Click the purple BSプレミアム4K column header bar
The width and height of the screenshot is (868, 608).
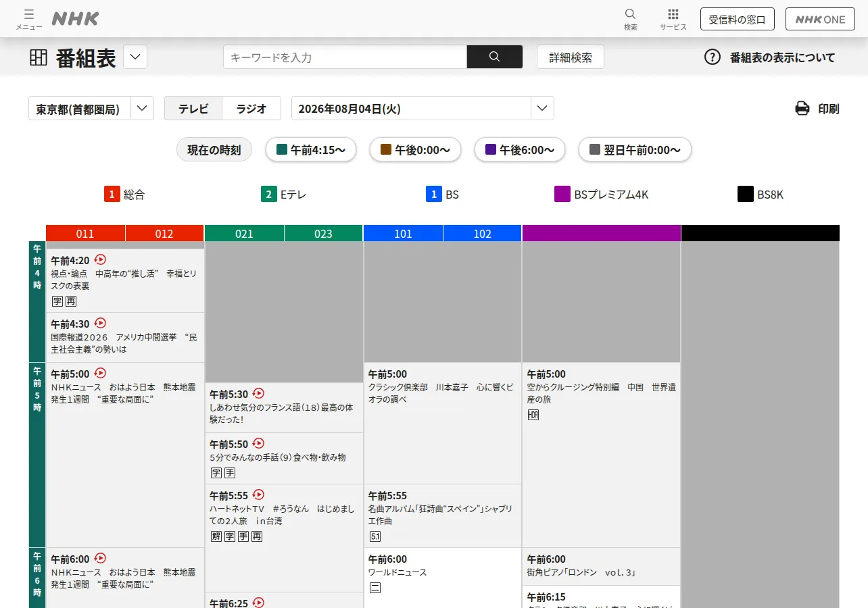pyautogui.click(x=602, y=233)
